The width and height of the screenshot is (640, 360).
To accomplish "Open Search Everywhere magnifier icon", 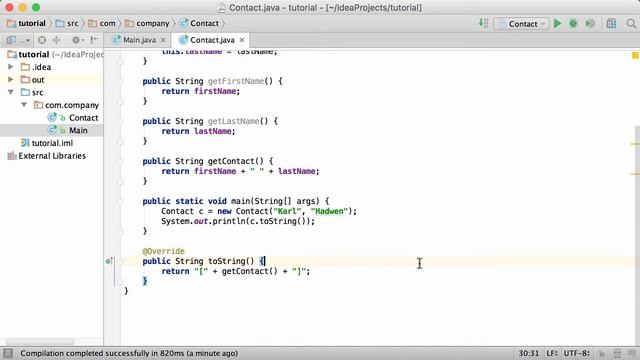I will (631, 23).
